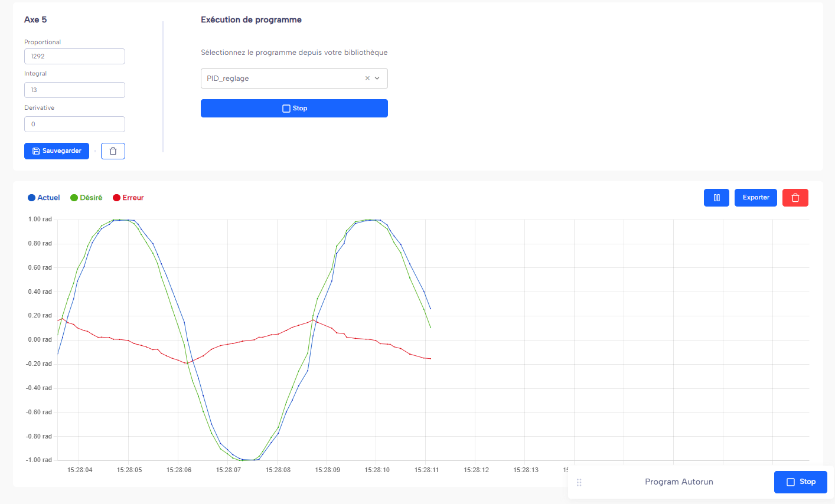Click the 15:28:07 time label on the x-axis
835x504 pixels.
click(x=228, y=470)
